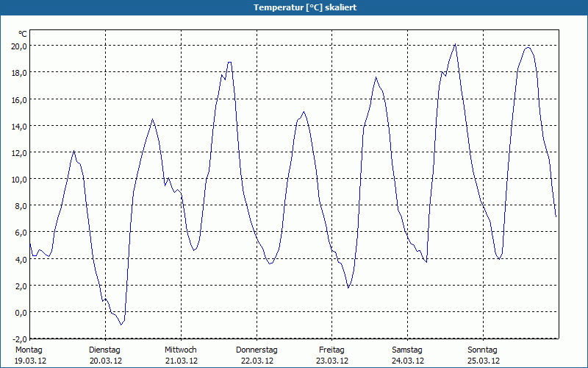
Task: Click the '10,0' y-axis value
Action: coord(20,180)
